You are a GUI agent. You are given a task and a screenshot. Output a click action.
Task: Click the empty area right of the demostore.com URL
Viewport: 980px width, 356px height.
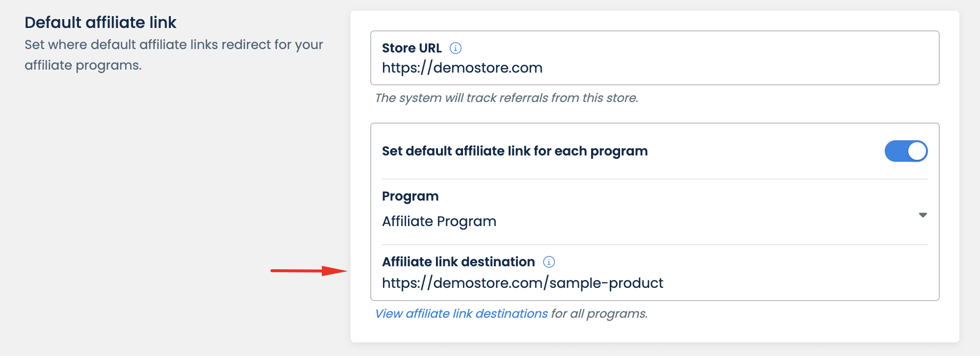(x=736, y=68)
